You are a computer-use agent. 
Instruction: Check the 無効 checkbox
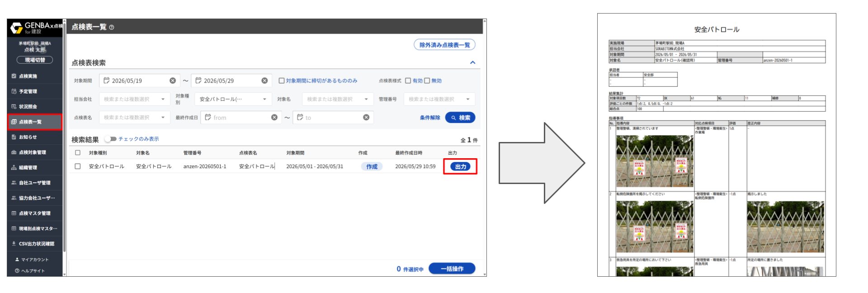[x=427, y=80]
